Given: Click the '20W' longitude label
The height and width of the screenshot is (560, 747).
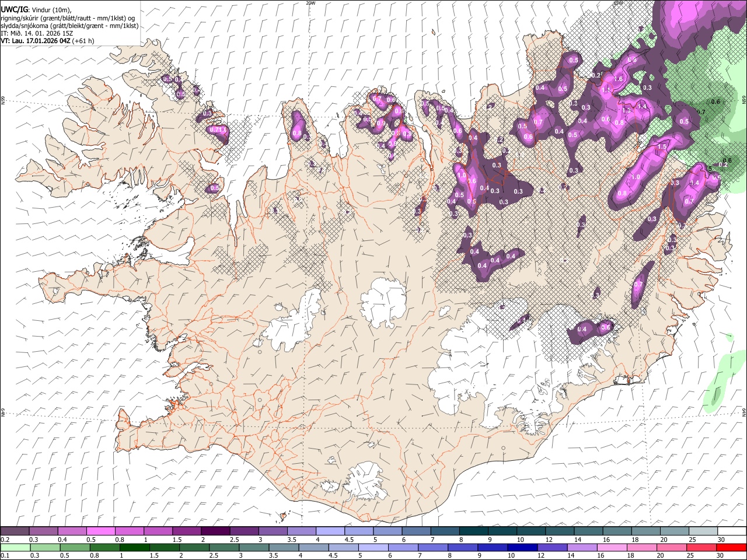Looking at the screenshot, I should 310,3.
